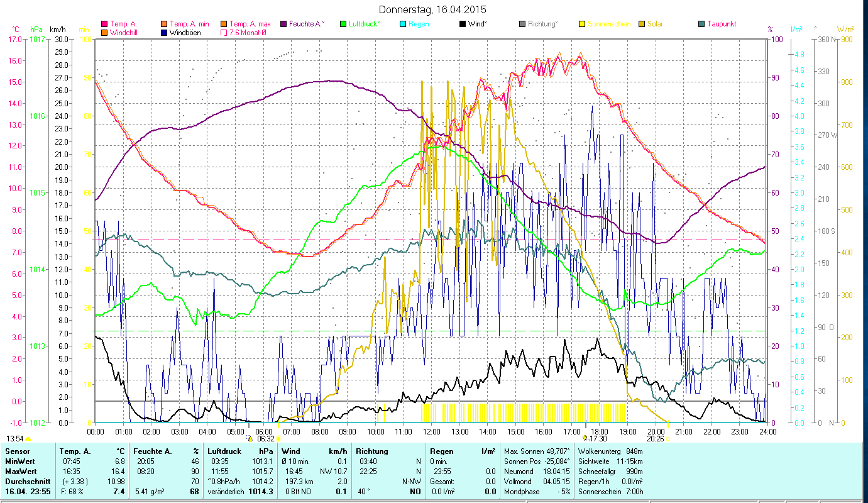The width and height of the screenshot is (868, 503).
Task: Click the pink Temp. A. legend color square
Action: pos(104,24)
